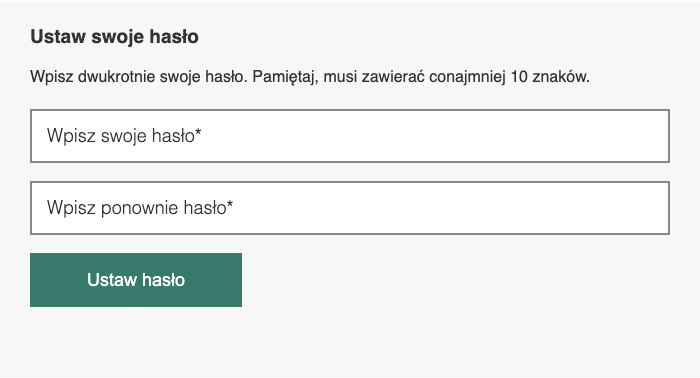Click the placeholder text 'Wpisz ponownie hasło*'

(140, 208)
